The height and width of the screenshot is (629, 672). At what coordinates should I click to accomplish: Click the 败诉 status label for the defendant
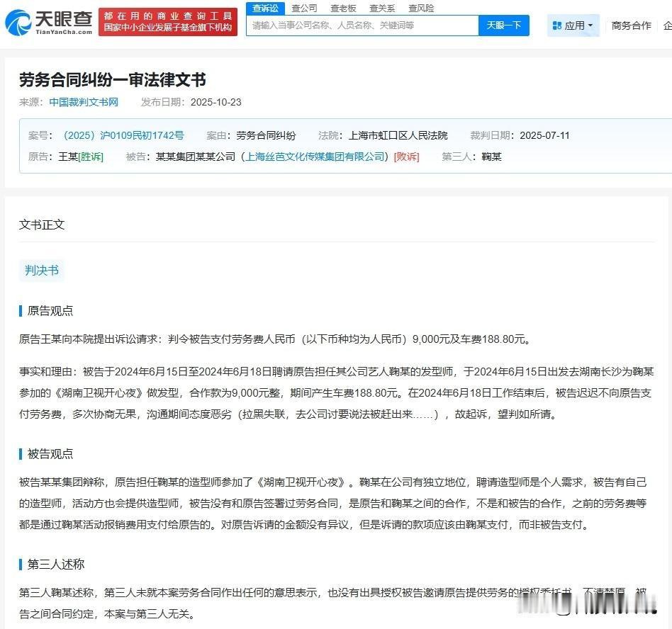coord(406,157)
